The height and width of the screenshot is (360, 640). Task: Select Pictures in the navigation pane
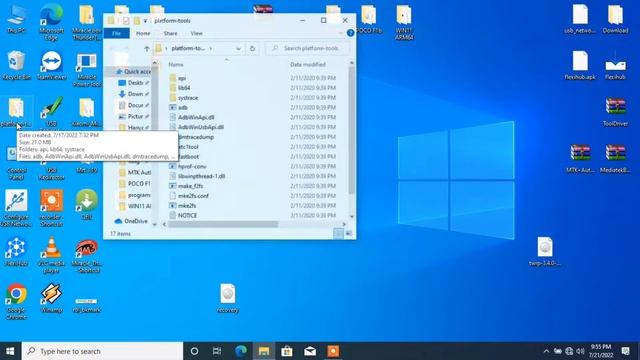(134, 116)
